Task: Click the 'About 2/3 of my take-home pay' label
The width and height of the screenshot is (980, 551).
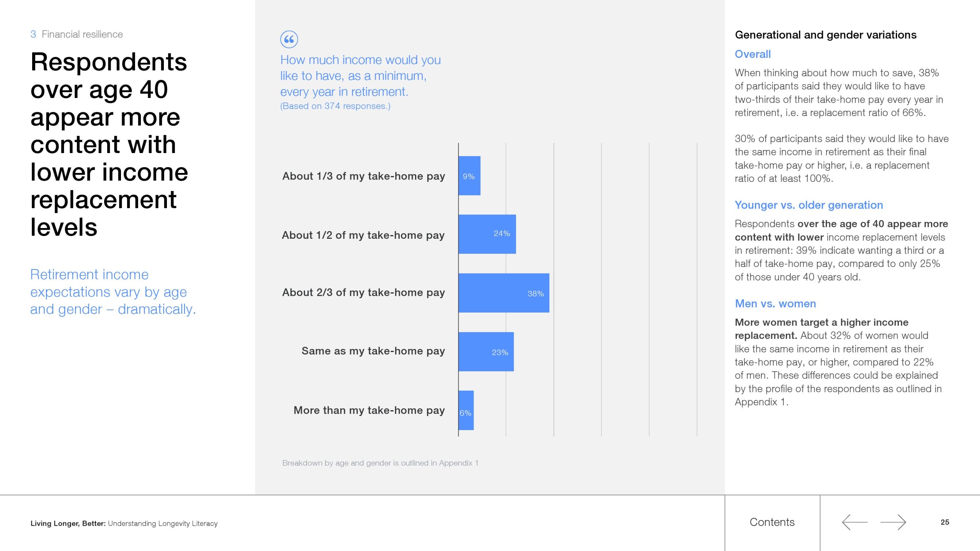Action: click(x=363, y=293)
